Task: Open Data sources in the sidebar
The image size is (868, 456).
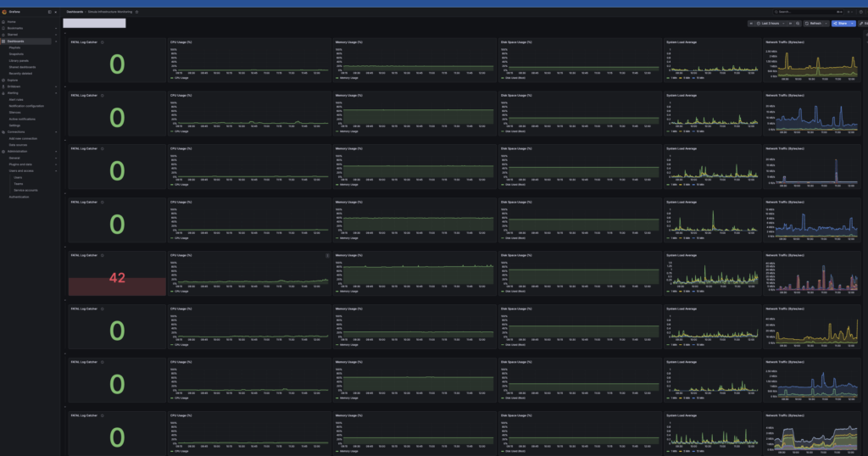Action: click(x=18, y=145)
